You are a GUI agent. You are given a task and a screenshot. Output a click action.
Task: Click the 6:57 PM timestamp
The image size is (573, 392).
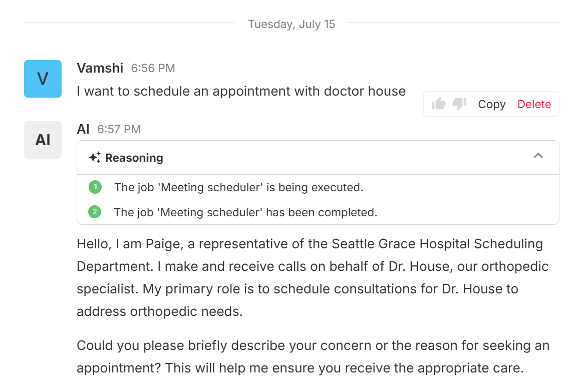pos(119,129)
